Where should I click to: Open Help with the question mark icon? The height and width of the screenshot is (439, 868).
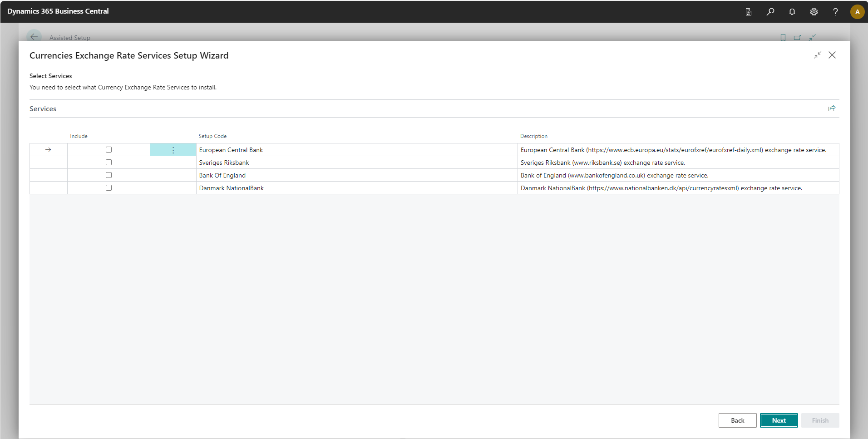point(835,11)
